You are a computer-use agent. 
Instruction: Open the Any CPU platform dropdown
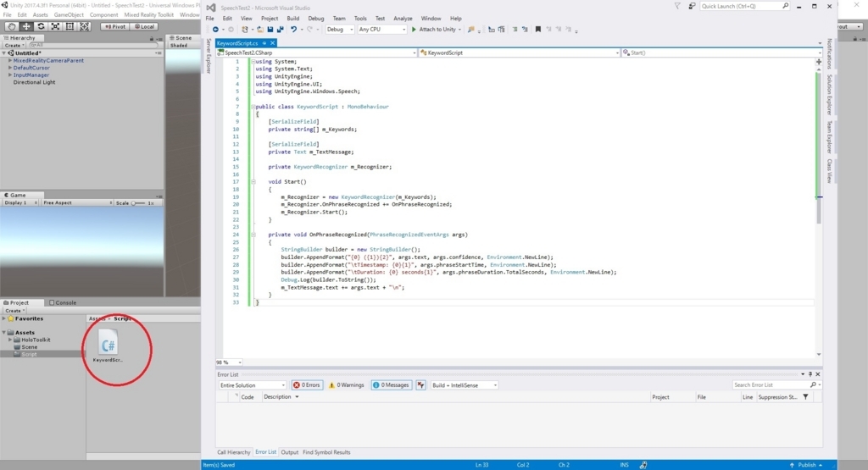[382, 30]
